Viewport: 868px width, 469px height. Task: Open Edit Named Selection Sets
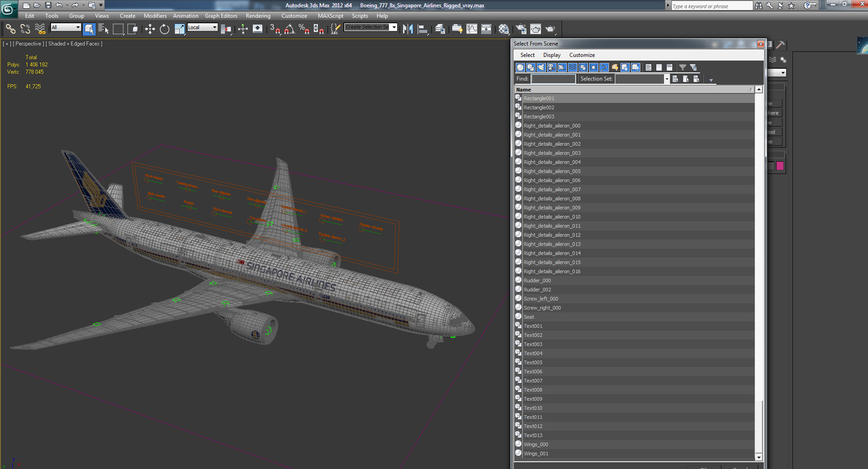point(335,29)
